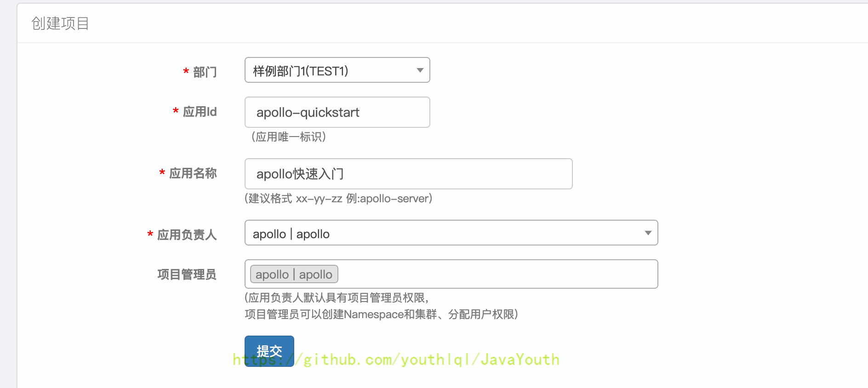The height and width of the screenshot is (388, 868).
Task: Click the 应用负责人 field label
Action: pos(187,235)
